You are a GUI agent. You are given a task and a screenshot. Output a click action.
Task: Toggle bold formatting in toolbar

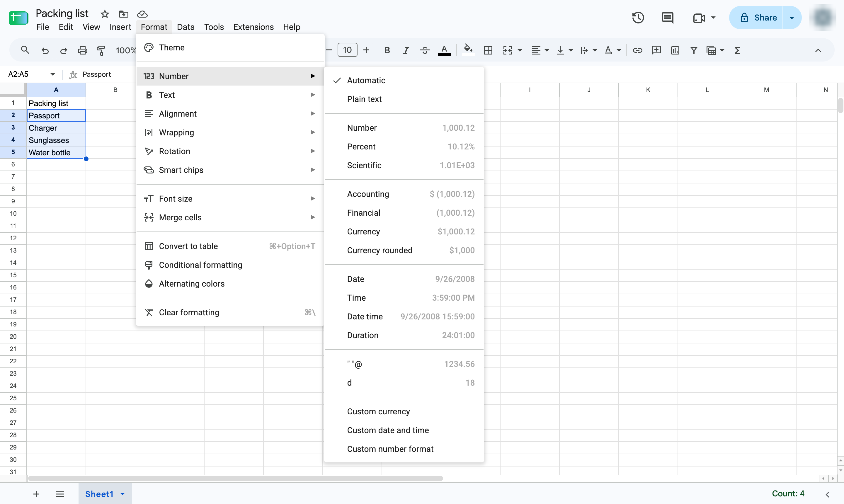click(x=387, y=51)
